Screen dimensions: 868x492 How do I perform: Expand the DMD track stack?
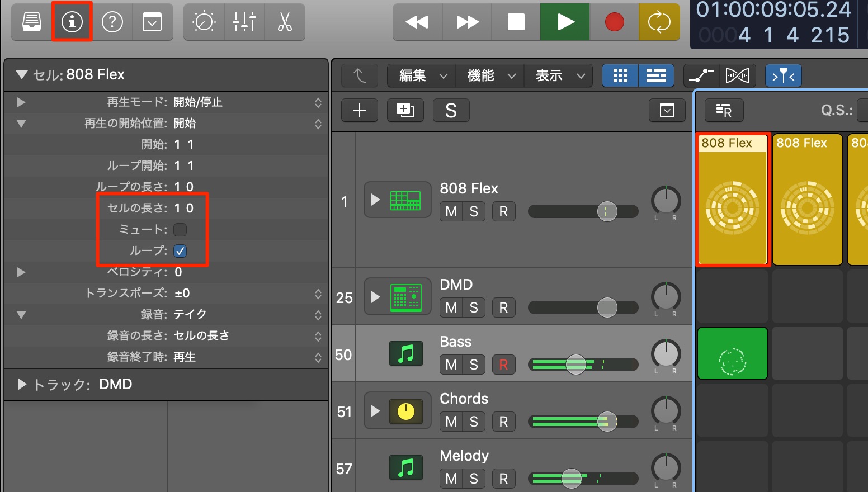click(375, 297)
